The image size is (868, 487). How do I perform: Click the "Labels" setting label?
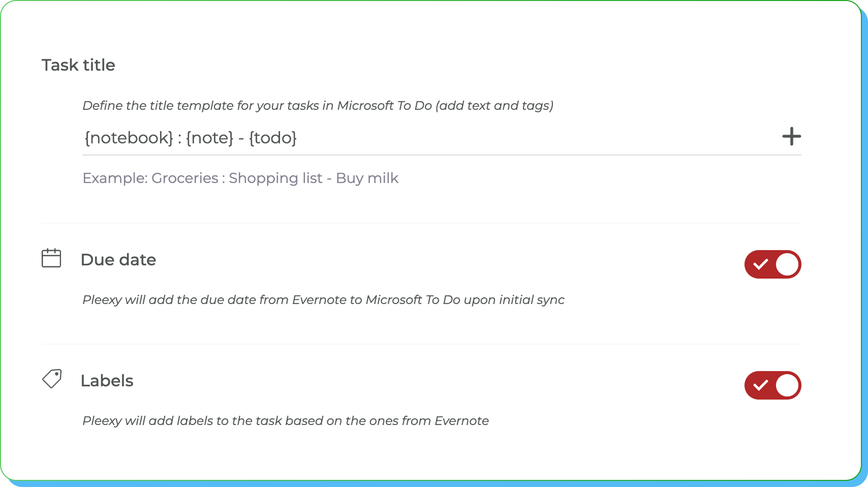(x=107, y=381)
